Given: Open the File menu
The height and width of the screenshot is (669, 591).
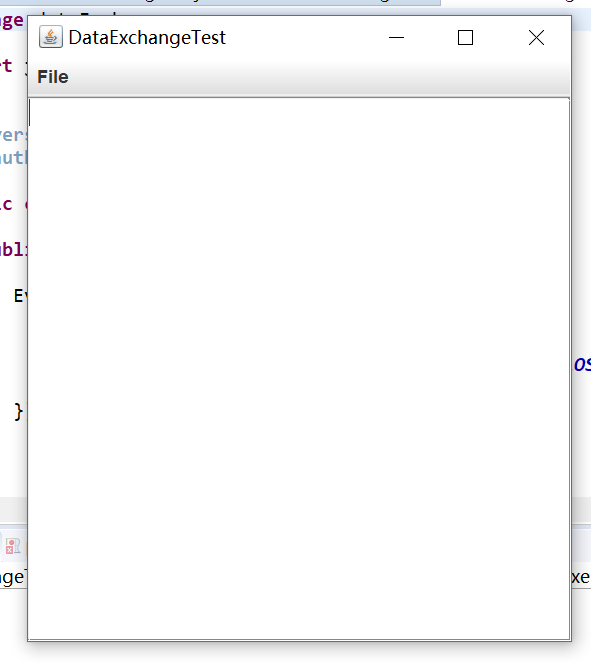Looking at the screenshot, I should pos(52,77).
